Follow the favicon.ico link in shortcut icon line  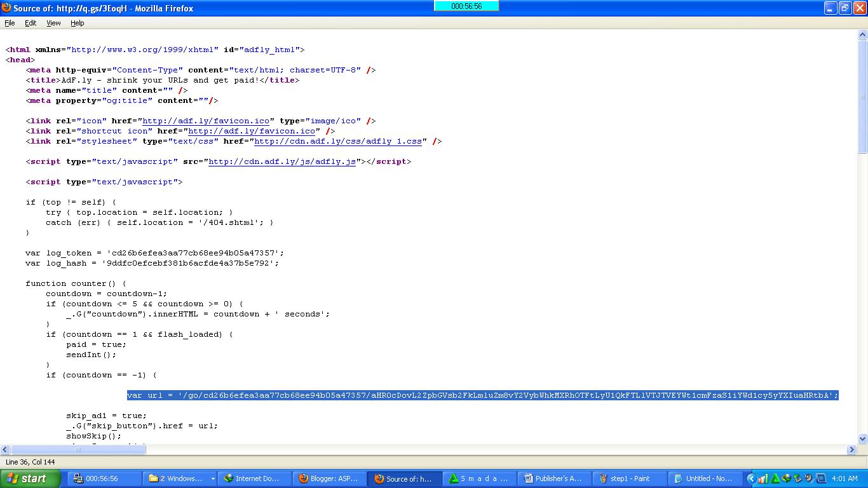252,131
